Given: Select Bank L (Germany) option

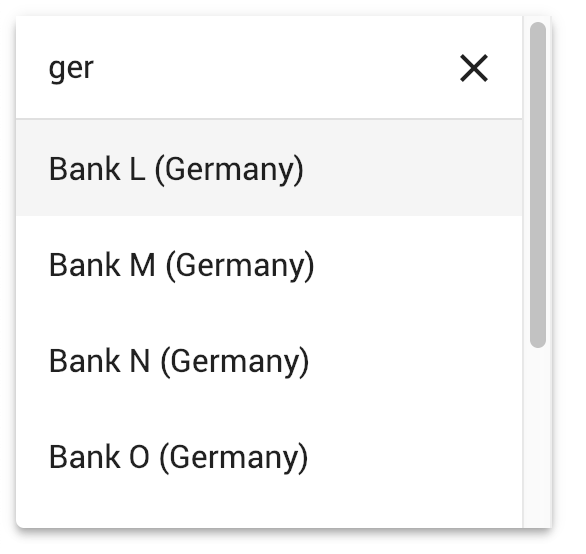Looking at the screenshot, I should [x=269, y=168].
